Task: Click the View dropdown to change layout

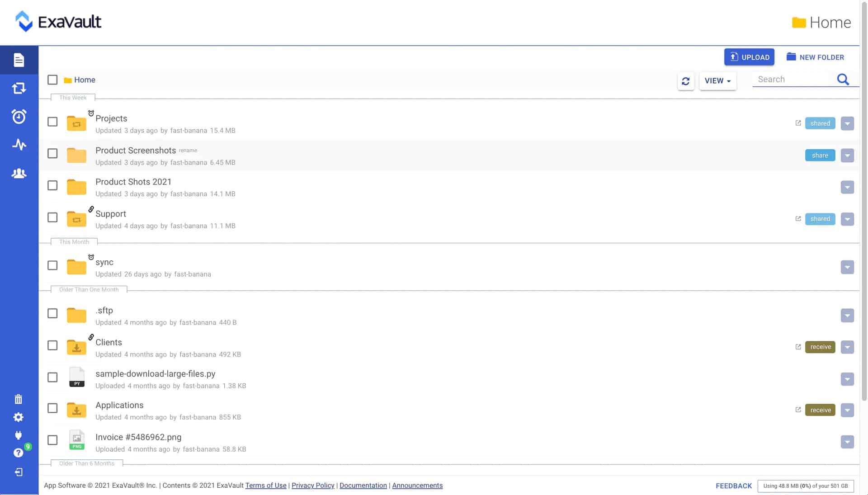Action: [x=717, y=80]
